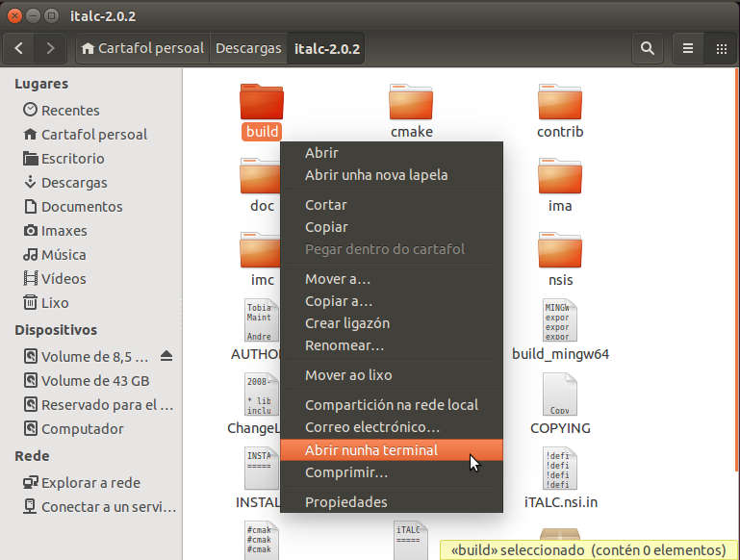The height and width of the screenshot is (560, 740).
Task: Select the INSTALL file icon
Action: [262, 469]
